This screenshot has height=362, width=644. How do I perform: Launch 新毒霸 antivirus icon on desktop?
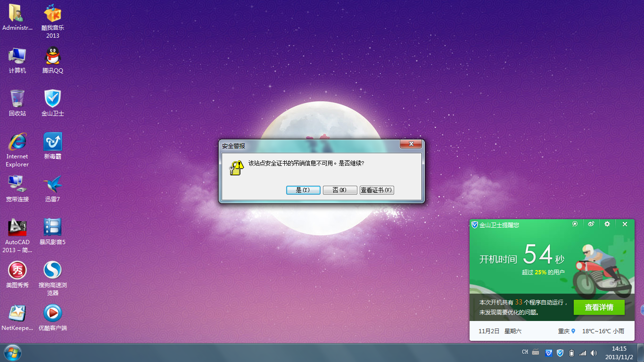53,141
